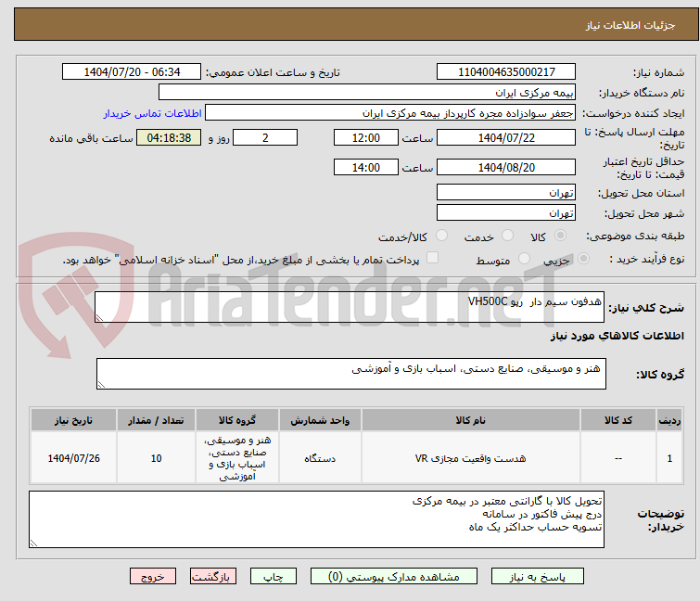Click the خروج exit button
The width and height of the screenshot is (700, 601).
(x=153, y=576)
